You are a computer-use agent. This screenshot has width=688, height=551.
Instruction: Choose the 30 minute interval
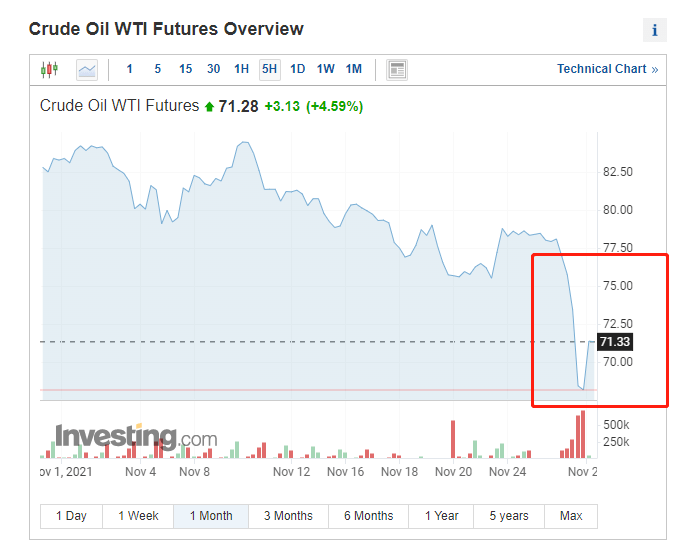[x=214, y=69]
